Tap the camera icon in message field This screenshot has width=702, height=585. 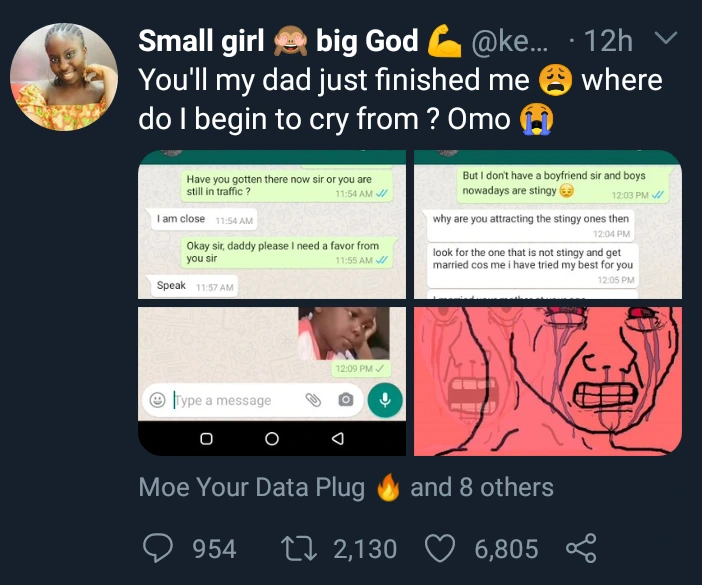click(x=346, y=400)
